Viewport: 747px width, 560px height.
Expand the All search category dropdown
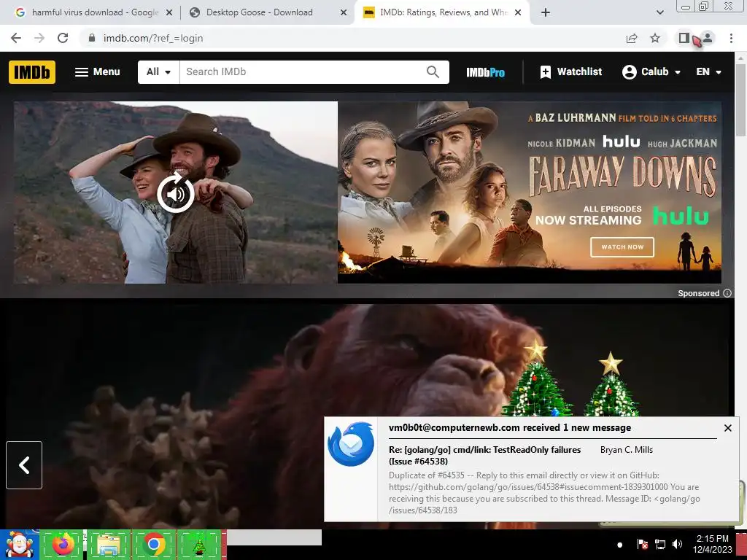[x=158, y=72]
